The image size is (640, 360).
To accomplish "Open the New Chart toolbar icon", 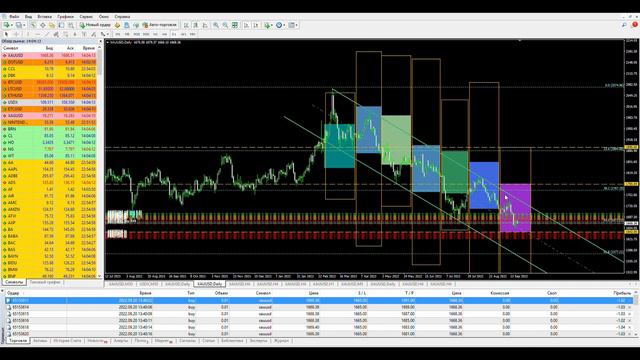I will point(6,25).
